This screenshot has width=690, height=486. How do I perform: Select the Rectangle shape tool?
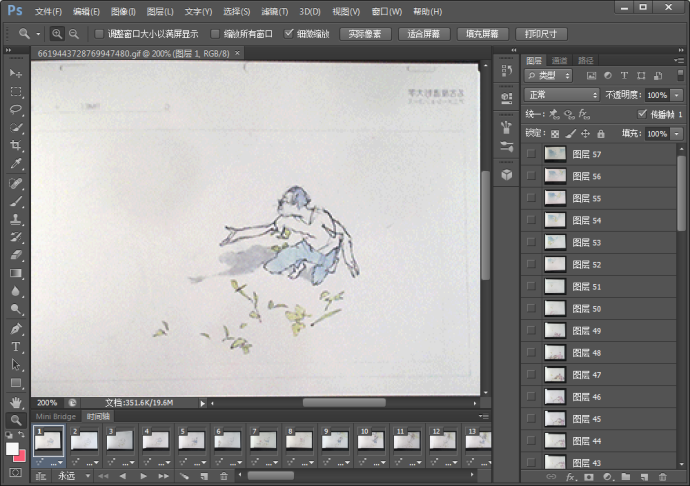click(x=16, y=383)
